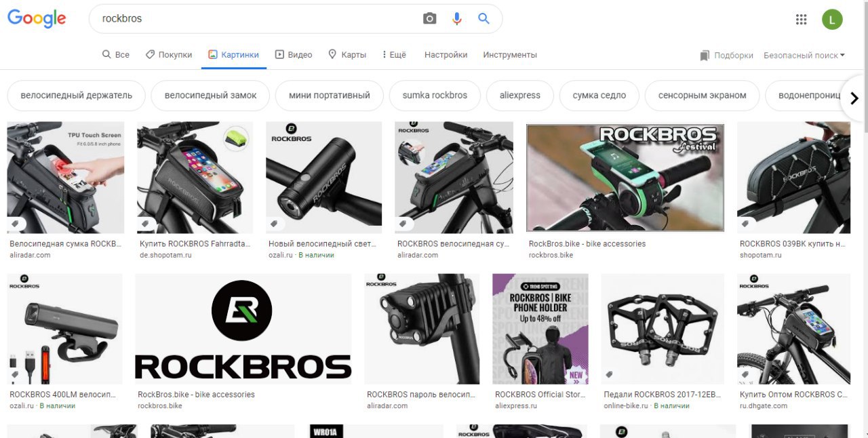Click the shopotam.ru source under 039BK

click(761, 255)
